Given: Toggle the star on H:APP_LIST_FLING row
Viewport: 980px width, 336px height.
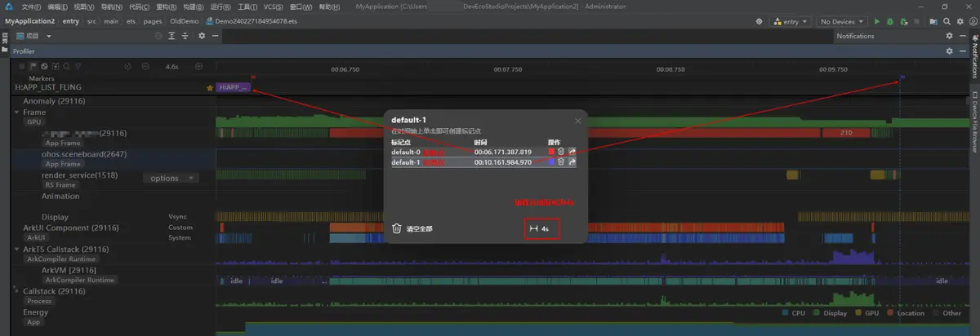Looking at the screenshot, I should click(210, 86).
